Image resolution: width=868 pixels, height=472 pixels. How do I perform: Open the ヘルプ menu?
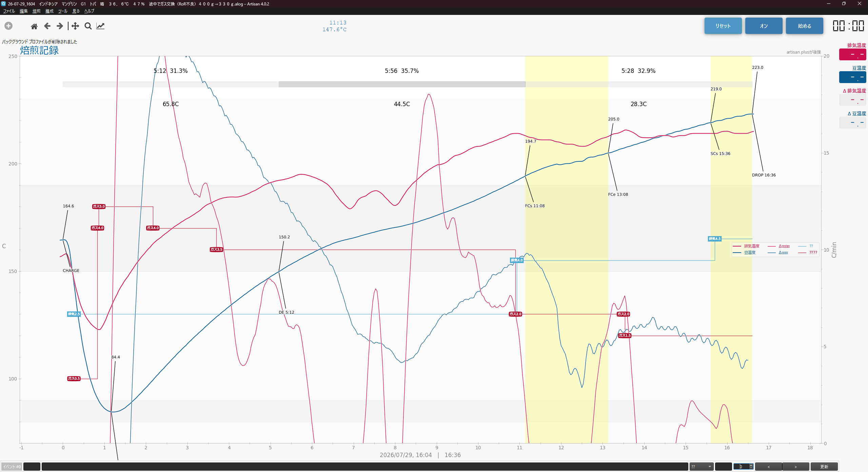(x=89, y=11)
